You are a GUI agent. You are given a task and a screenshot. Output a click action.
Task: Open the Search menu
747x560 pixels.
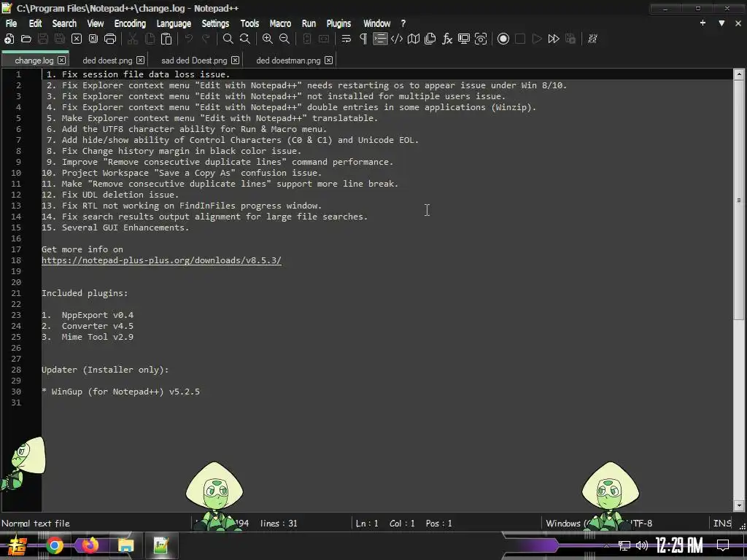point(64,23)
